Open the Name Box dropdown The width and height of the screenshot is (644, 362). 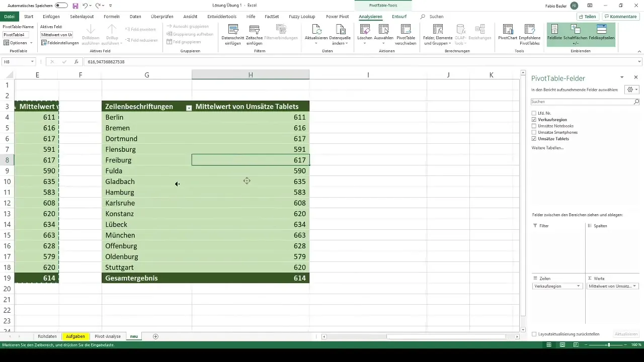tap(32, 61)
